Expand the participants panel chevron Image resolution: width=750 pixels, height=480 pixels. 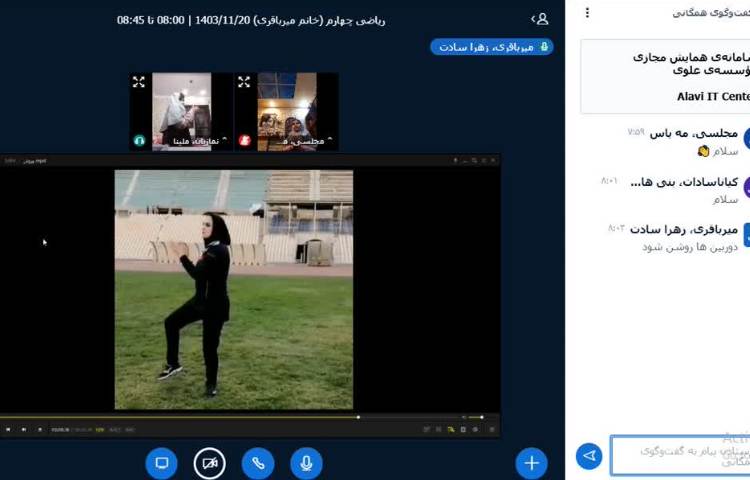click(x=532, y=18)
